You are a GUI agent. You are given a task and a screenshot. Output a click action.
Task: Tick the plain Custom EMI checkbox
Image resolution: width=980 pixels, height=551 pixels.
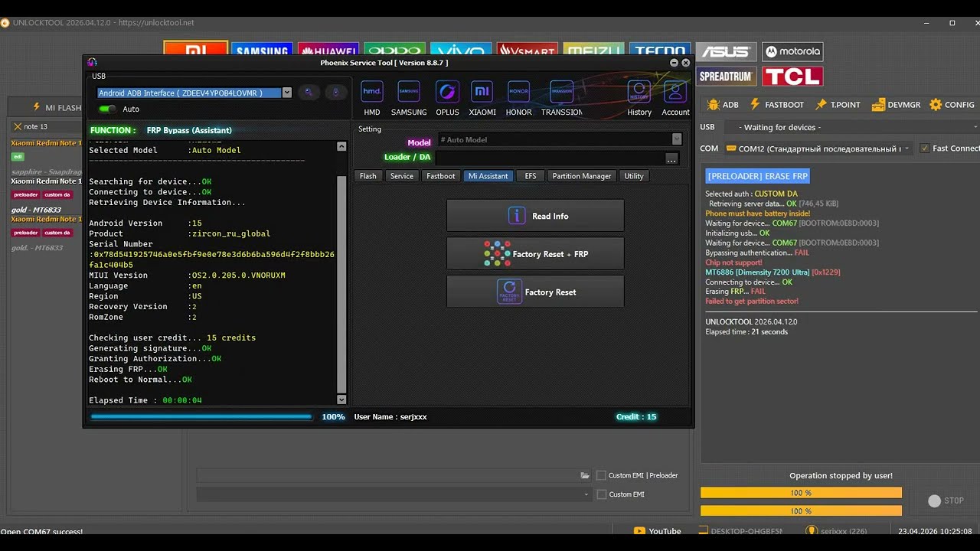601,494
